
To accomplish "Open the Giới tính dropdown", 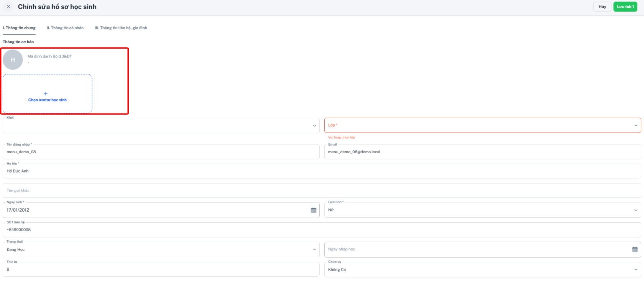I will click(483, 210).
